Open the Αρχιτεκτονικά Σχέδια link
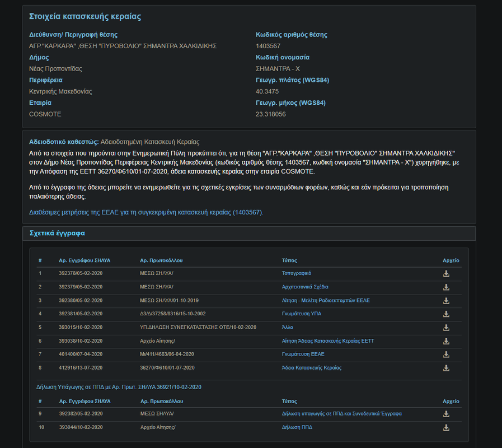Viewport: 502px width, 448px height. 305,287
